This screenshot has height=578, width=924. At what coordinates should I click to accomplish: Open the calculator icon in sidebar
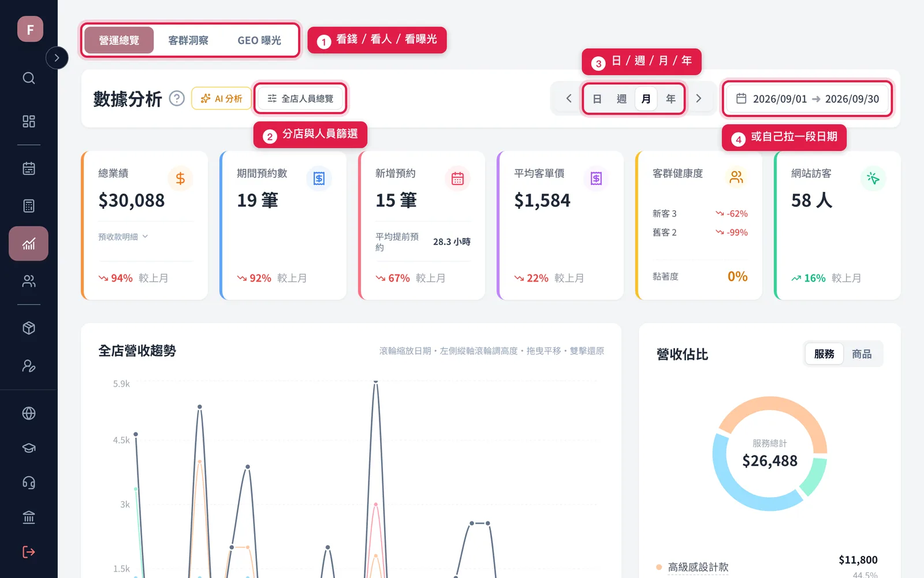tap(29, 206)
